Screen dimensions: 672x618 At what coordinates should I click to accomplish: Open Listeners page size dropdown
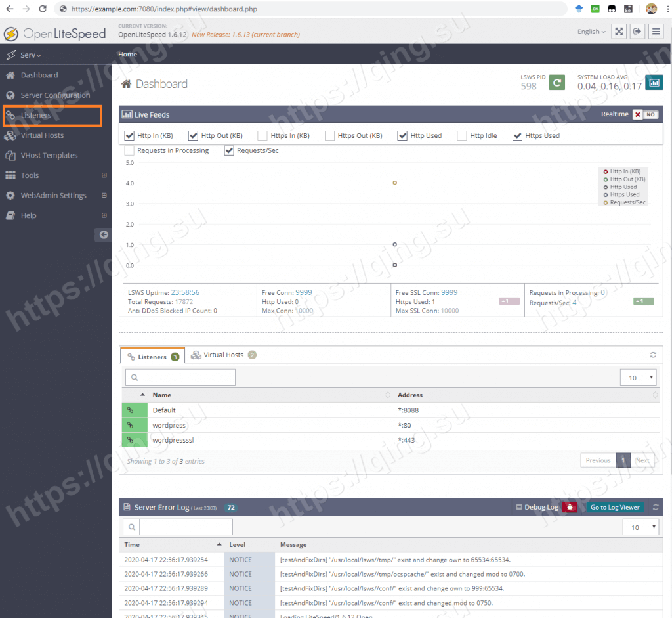click(638, 378)
